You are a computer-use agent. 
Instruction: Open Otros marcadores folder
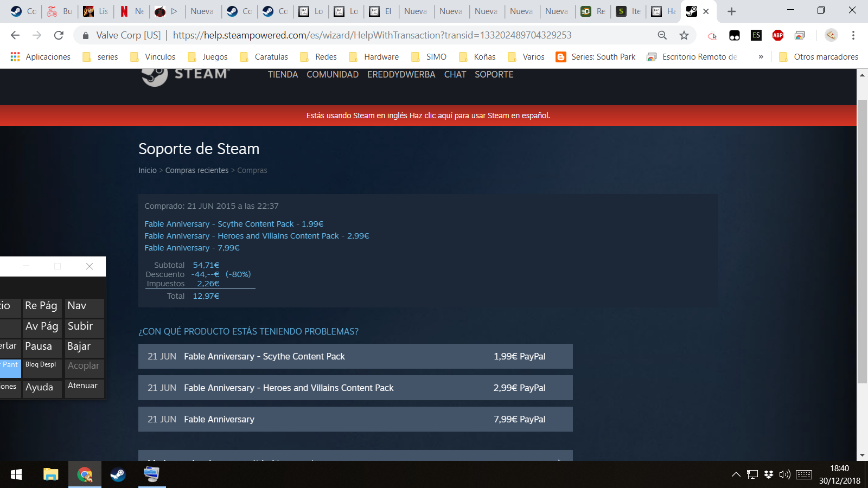point(818,57)
